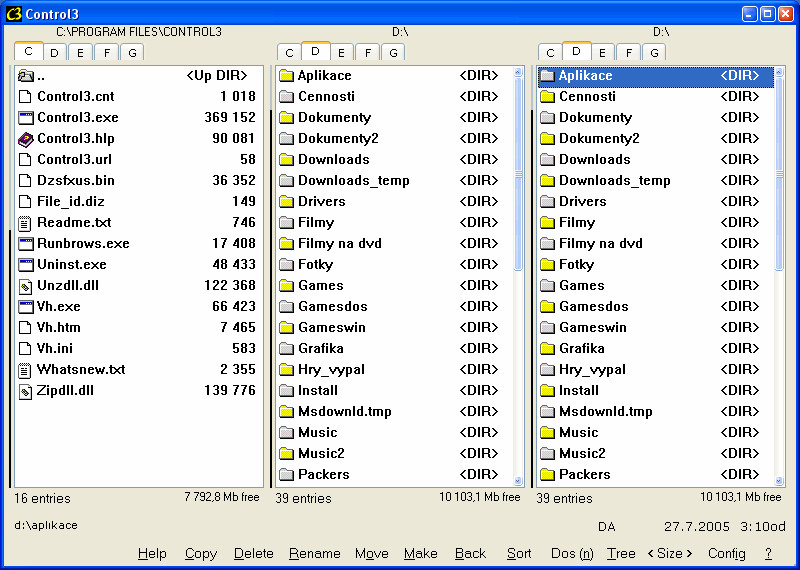
Task: Click the Dos (n) command
Action: [572, 554]
